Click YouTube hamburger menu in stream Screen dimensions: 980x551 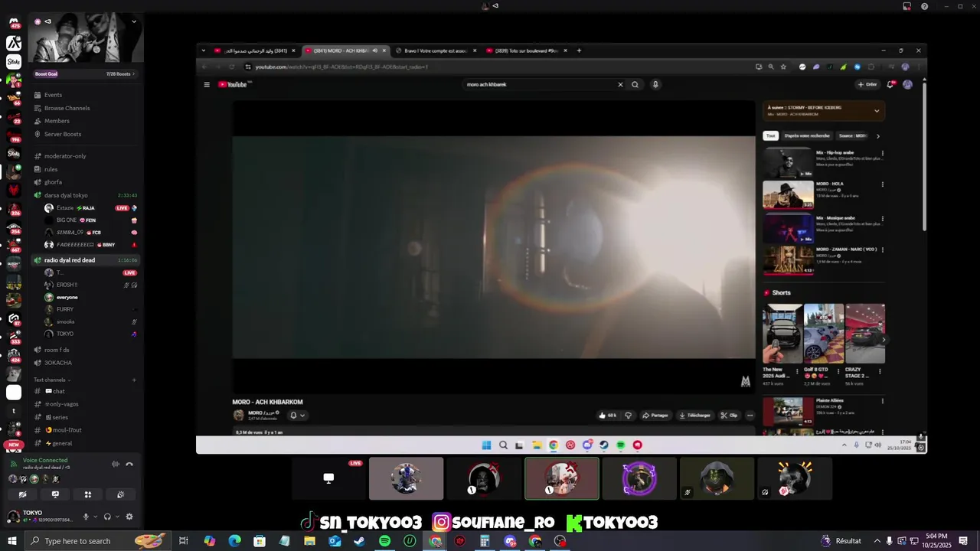207,84
